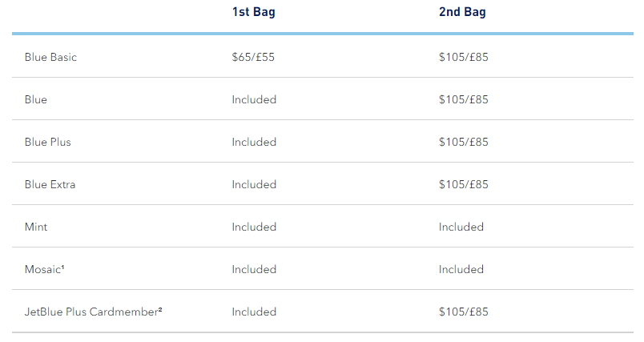Click Mint's second bag "Included" cell

point(461,227)
